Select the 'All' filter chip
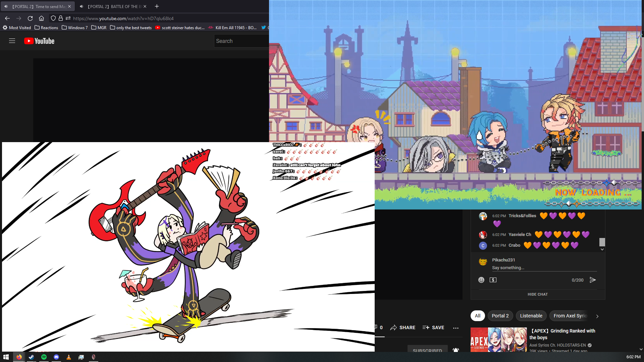 pos(478,316)
